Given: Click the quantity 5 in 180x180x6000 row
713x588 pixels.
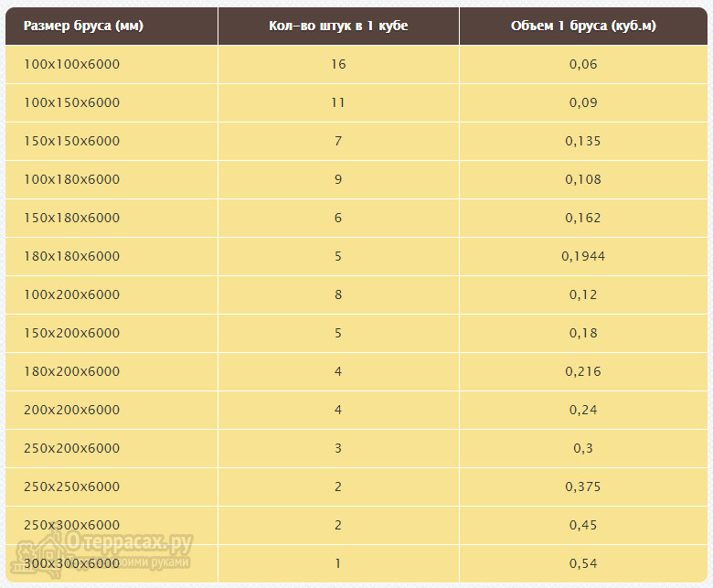Looking at the screenshot, I should (x=338, y=256).
